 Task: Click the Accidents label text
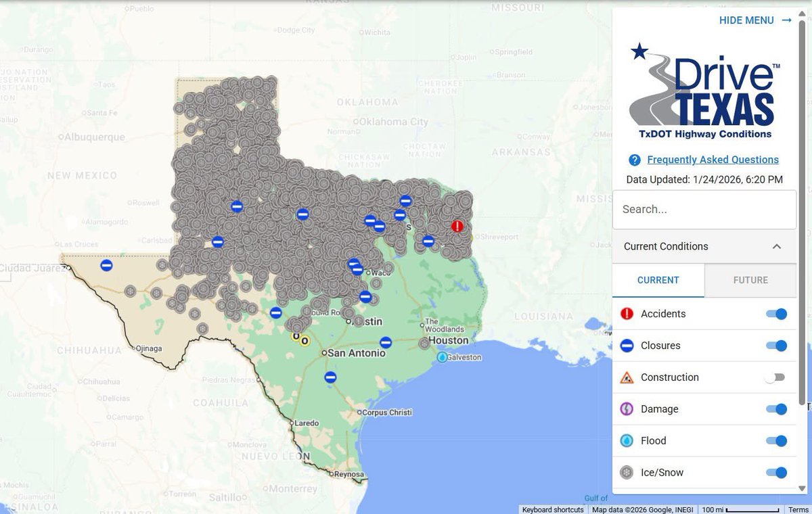tap(663, 314)
